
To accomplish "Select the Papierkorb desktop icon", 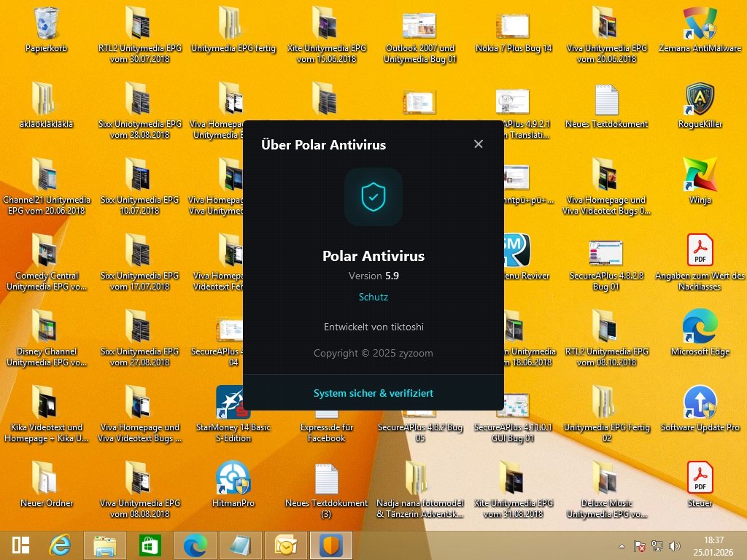I will point(46,29).
